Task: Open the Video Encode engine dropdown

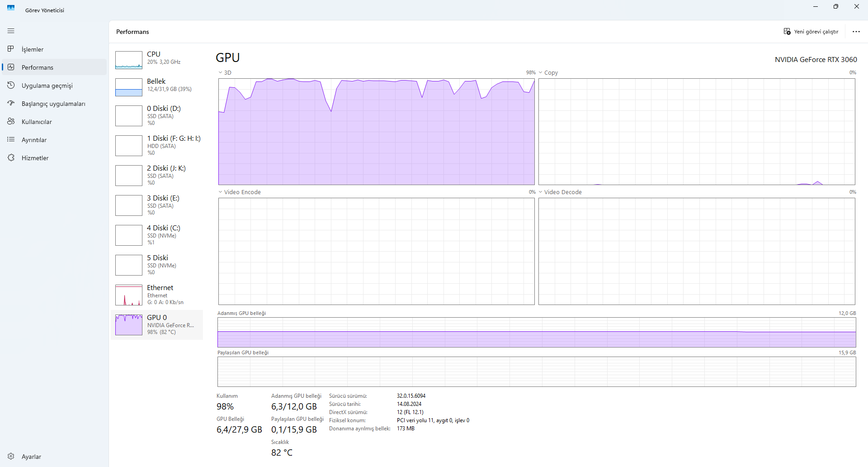Action: (221, 192)
